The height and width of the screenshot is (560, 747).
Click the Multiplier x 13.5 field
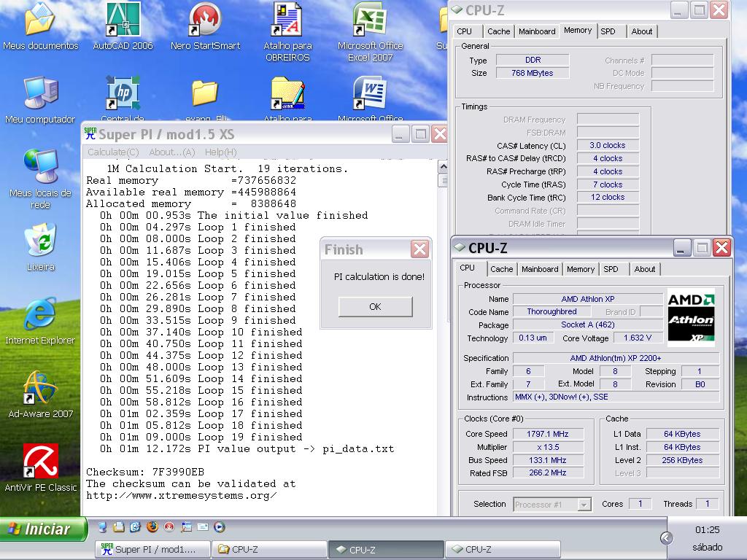(548, 447)
